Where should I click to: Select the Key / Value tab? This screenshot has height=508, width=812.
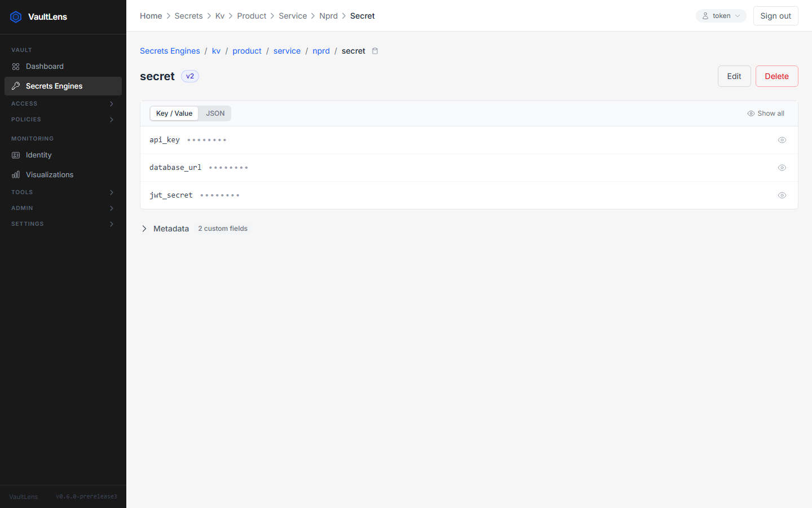(x=174, y=113)
